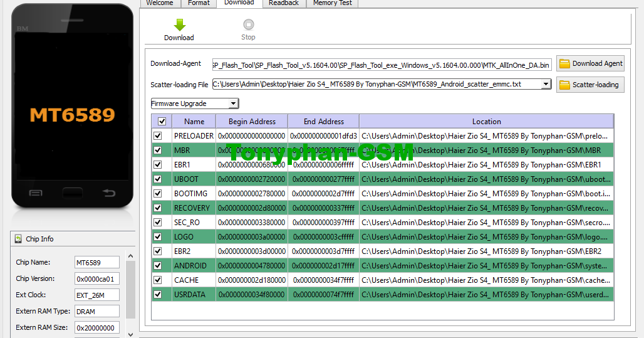Select the PRELOADER row name cell
The width and height of the screenshot is (644, 338).
[x=194, y=135]
